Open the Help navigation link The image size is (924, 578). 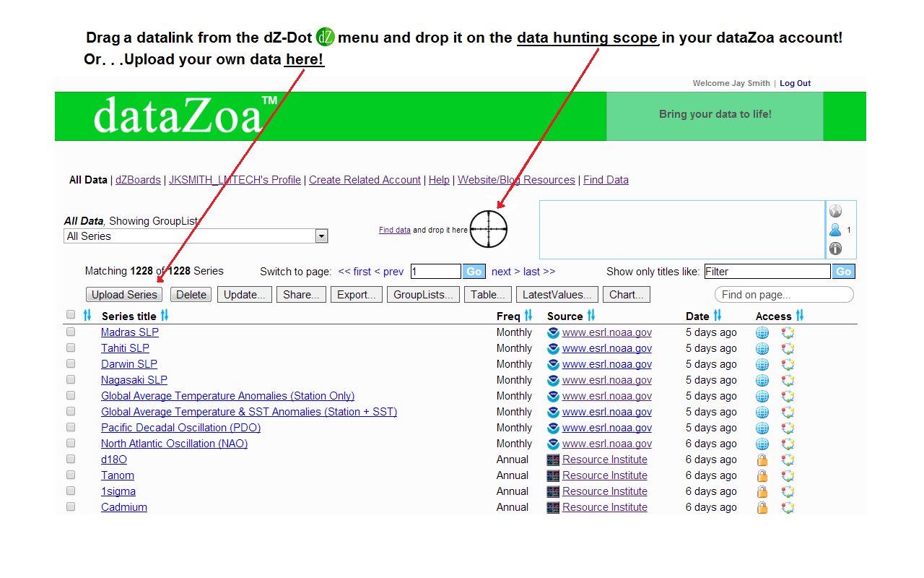[x=439, y=180]
